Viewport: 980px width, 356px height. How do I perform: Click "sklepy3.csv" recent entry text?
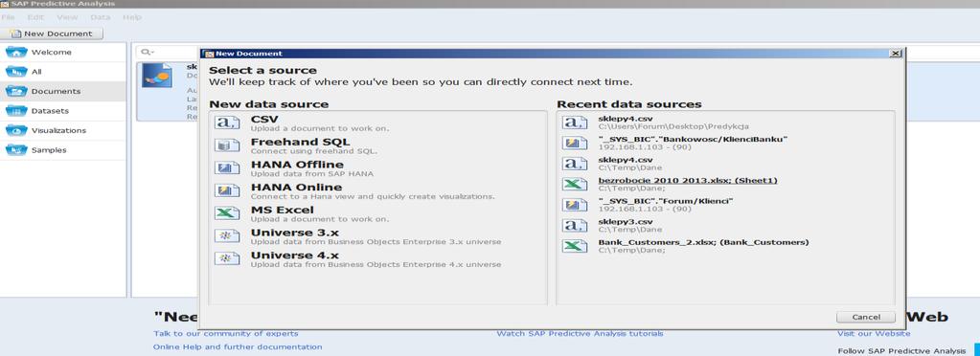[x=625, y=222]
